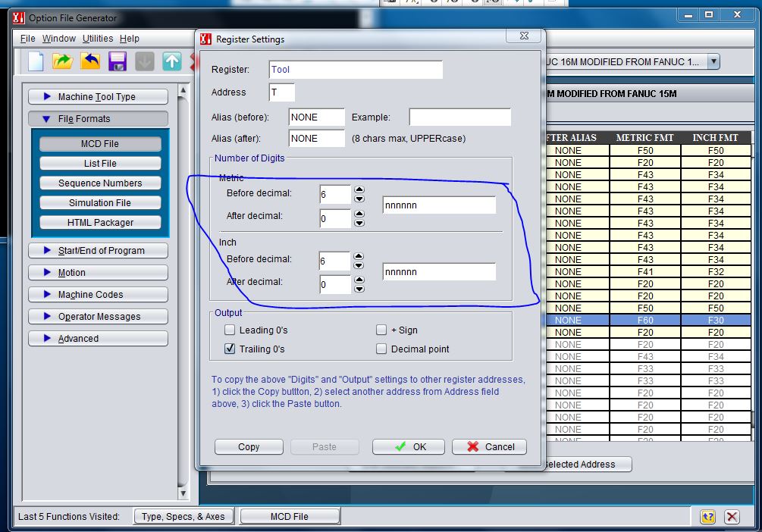The height and width of the screenshot is (532, 762).
Task: Increment Metric before-decimal digits with the up arrow
Action: 359,189
